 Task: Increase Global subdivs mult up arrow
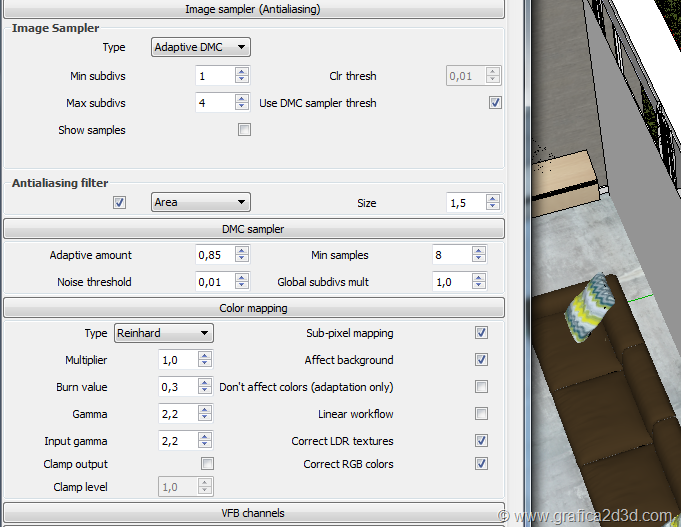coord(479,278)
